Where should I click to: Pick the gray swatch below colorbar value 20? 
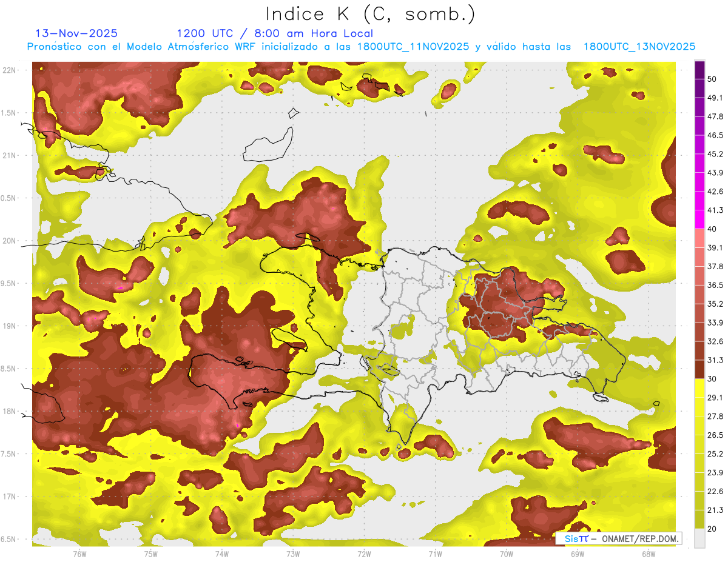click(700, 538)
